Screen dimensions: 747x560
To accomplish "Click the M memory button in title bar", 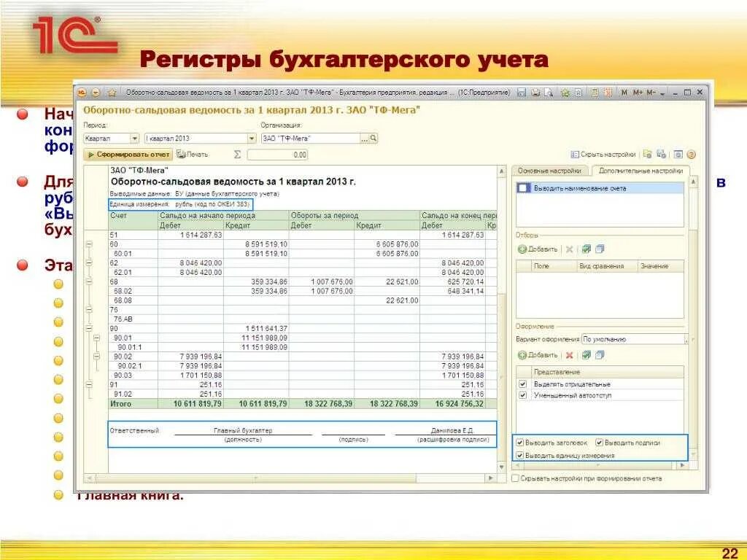I will click(624, 93).
